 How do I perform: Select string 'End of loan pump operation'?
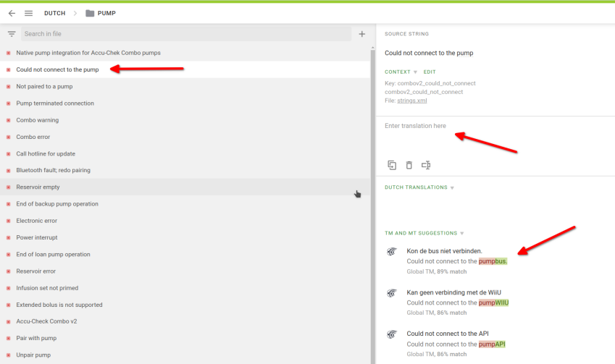click(x=53, y=255)
